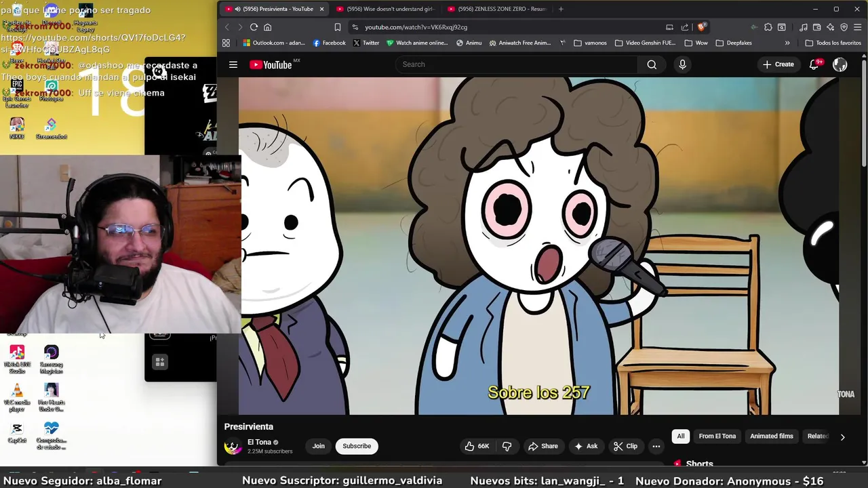Open Samsung Magician desktop shortcut

51,359
